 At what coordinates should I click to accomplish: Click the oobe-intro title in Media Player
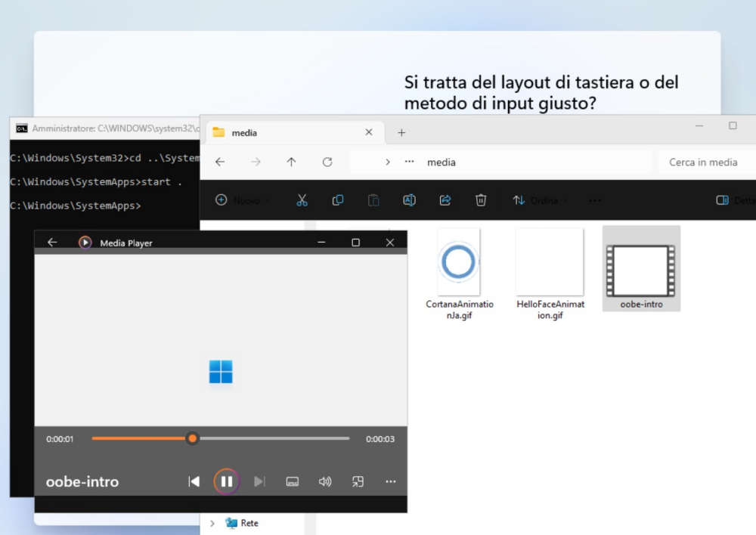82,481
